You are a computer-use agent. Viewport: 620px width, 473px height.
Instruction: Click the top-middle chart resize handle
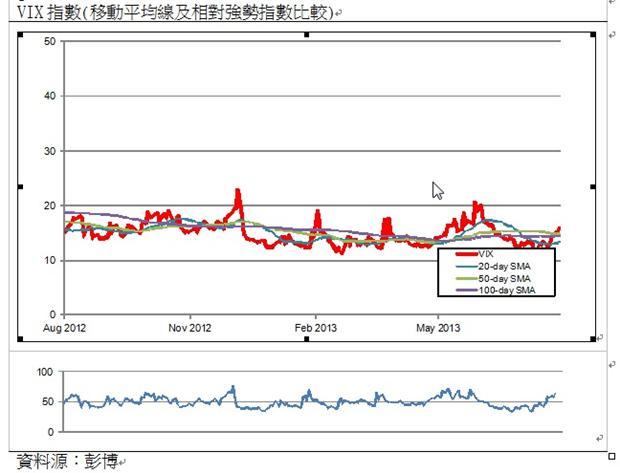308,34
